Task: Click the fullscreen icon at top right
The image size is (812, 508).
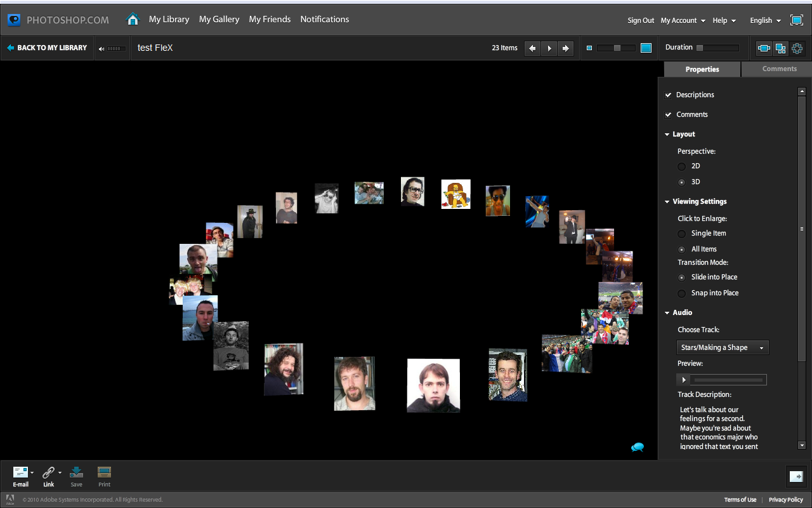Action: pyautogui.click(x=797, y=20)
